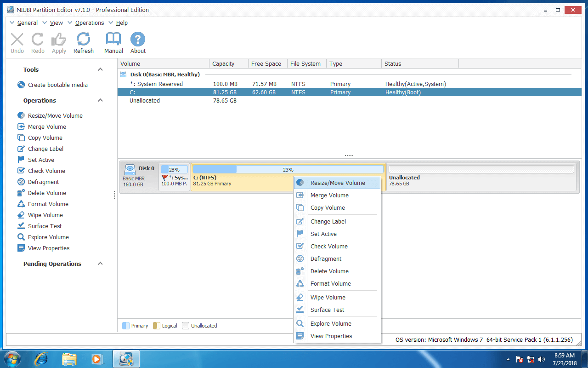Open Windows Explorer folder on taskbar
The height and width of the screenshot is (368, 588).
point(69,359)
